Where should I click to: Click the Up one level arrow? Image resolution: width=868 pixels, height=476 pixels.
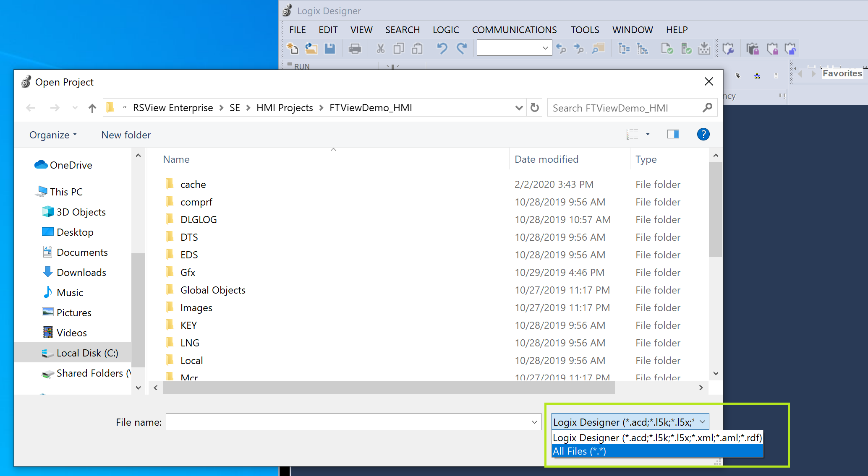92,108
